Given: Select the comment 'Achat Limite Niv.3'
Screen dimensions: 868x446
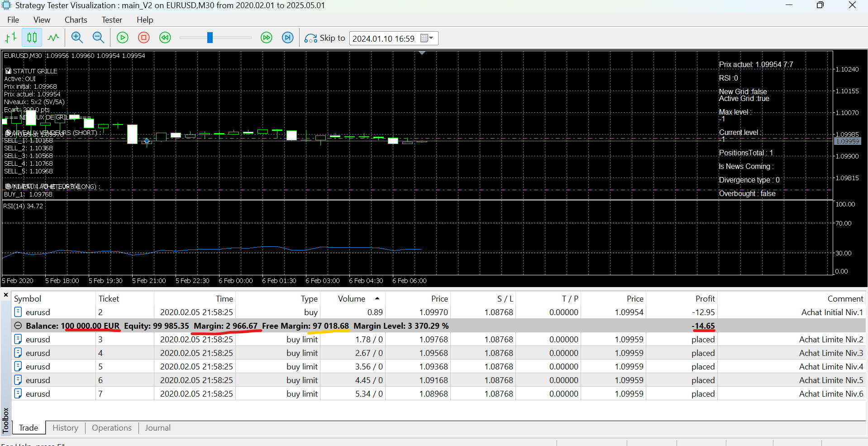Looking at the screenshot, I should 831,353.
